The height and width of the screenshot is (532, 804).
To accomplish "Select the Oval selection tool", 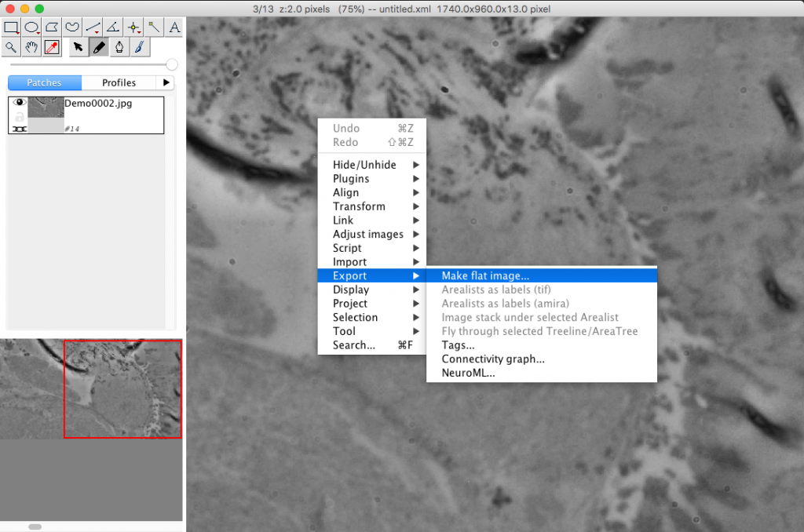I will point(31,27).
